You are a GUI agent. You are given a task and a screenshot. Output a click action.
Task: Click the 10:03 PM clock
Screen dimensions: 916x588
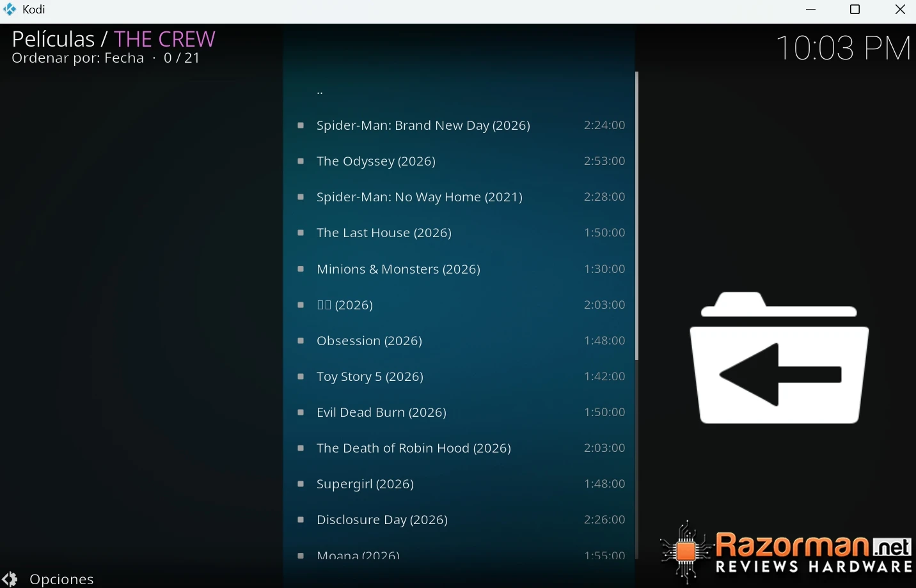[x=843, y=48]
